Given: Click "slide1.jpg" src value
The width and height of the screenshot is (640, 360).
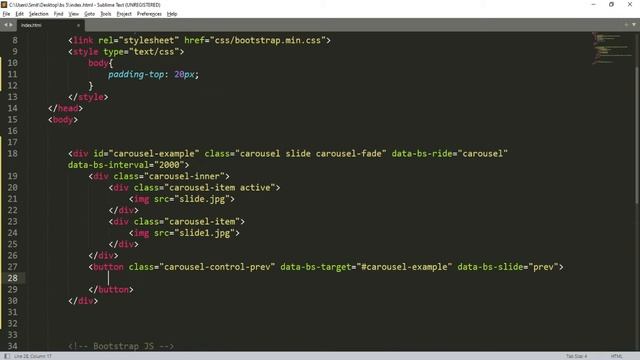Looking at the screenshot, I should coord(204,233).
